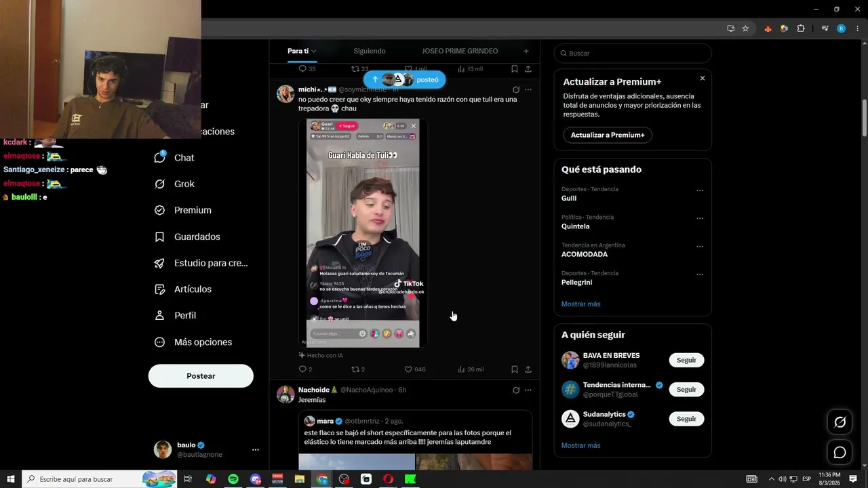Go to Guardados bookmarks page
Viewport: 868px width, 488px height.
pos(187,237)
